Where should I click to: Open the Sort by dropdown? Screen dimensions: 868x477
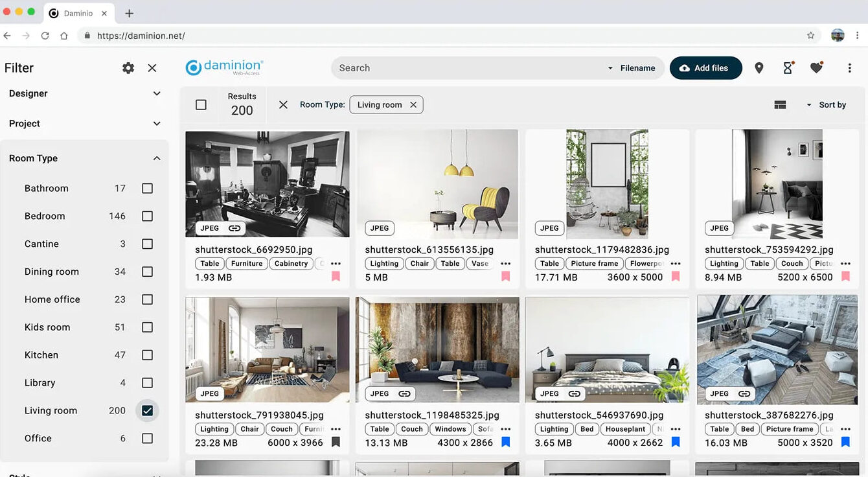(x=827, y=105)
